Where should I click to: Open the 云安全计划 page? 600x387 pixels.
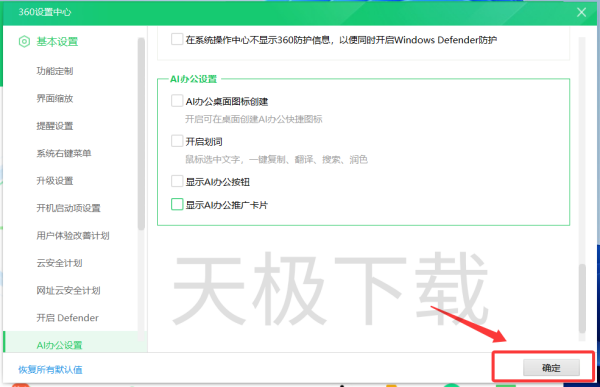point(59,263)
